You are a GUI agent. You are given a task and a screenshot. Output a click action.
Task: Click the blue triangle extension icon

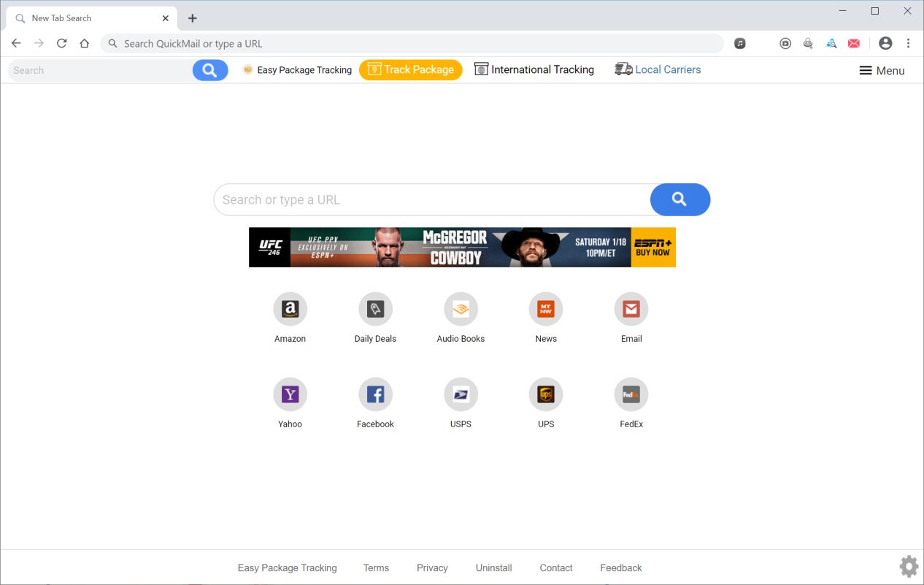point(831,43)
